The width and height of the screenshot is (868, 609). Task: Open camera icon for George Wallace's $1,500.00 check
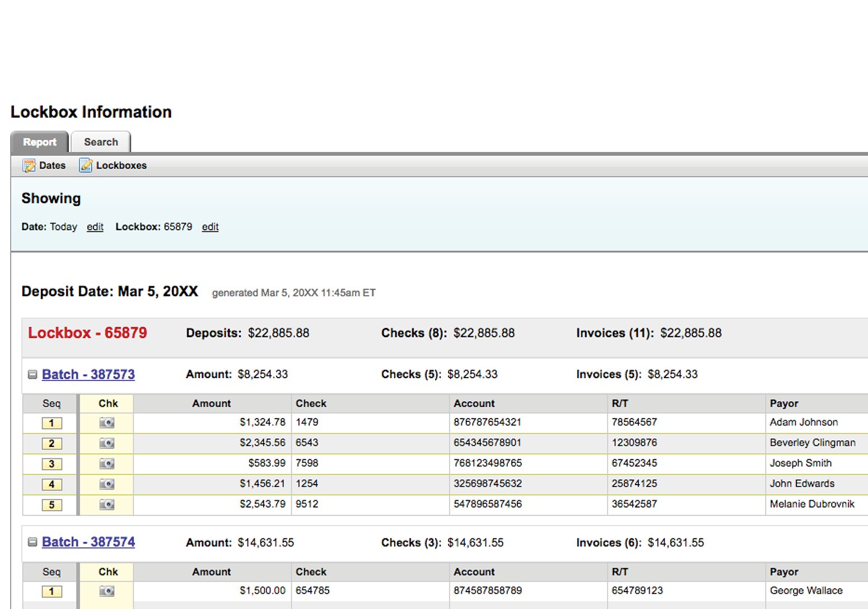(x=106, y=591)
